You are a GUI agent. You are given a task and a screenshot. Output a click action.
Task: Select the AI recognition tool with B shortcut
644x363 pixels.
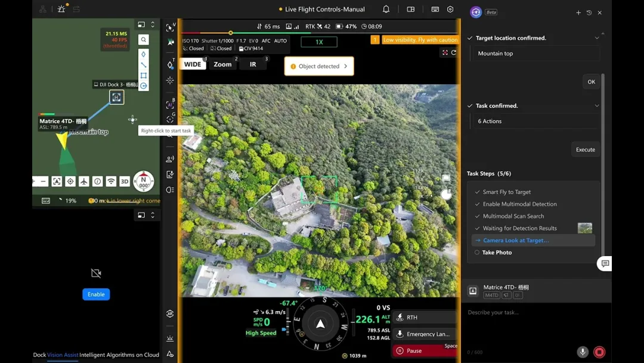pyautogui.click(x=170, y=104)
